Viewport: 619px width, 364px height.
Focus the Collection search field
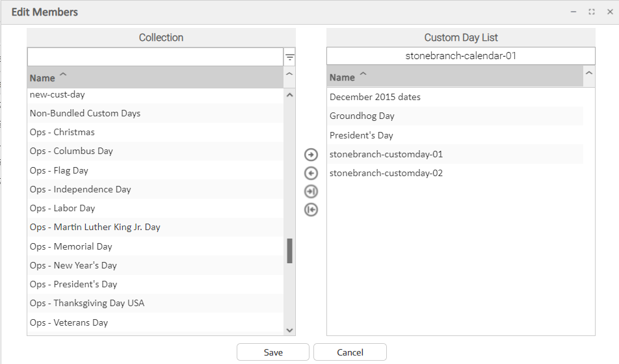155,57
